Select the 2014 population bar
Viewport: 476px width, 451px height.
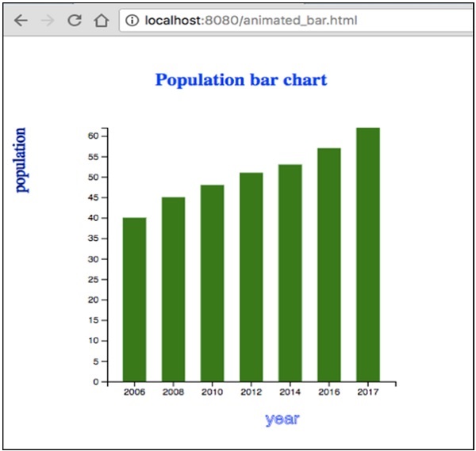290,272
